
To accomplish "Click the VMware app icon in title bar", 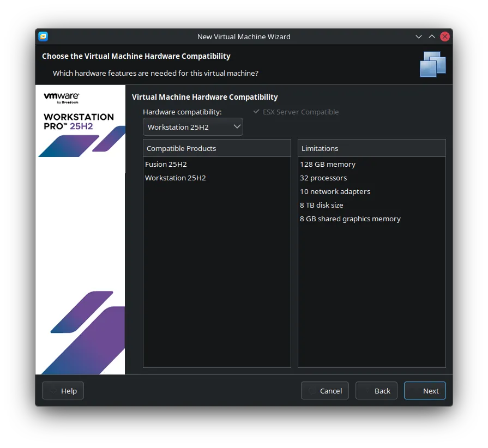I will click(x=43, y=37).
